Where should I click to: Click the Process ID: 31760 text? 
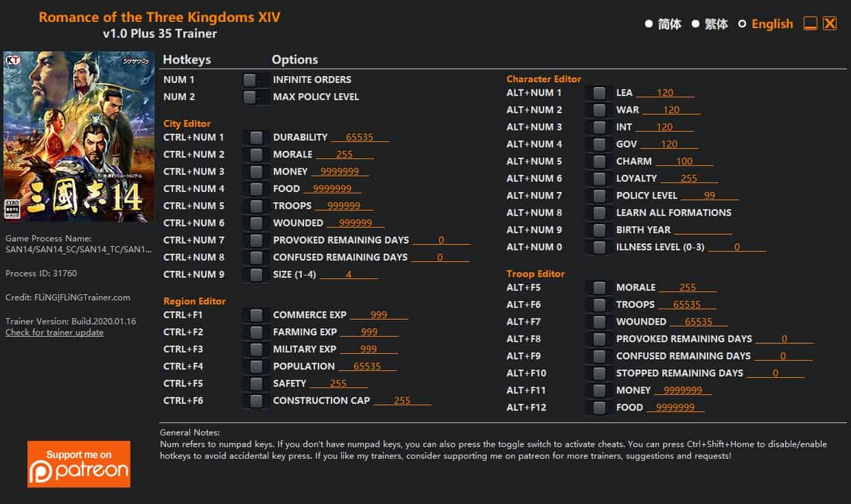point(41,273)
